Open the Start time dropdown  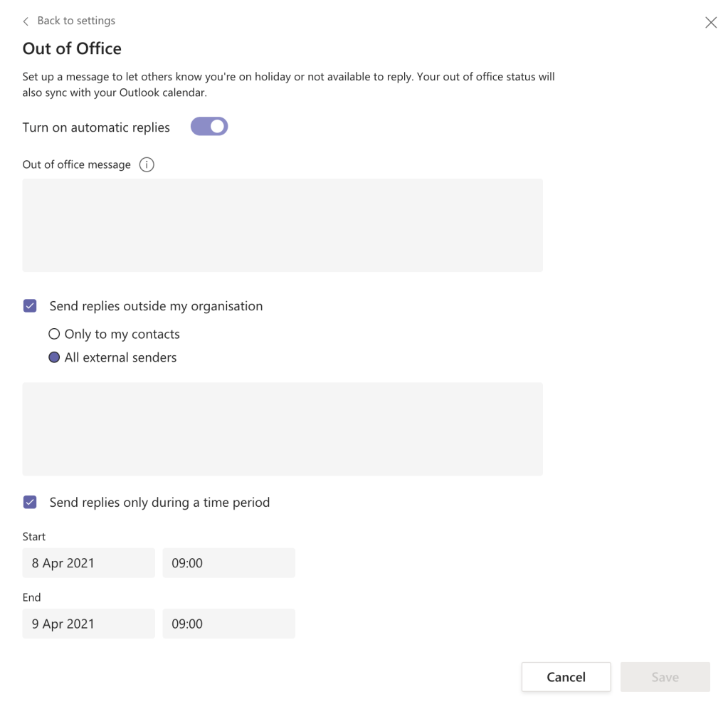click(228, 563)
